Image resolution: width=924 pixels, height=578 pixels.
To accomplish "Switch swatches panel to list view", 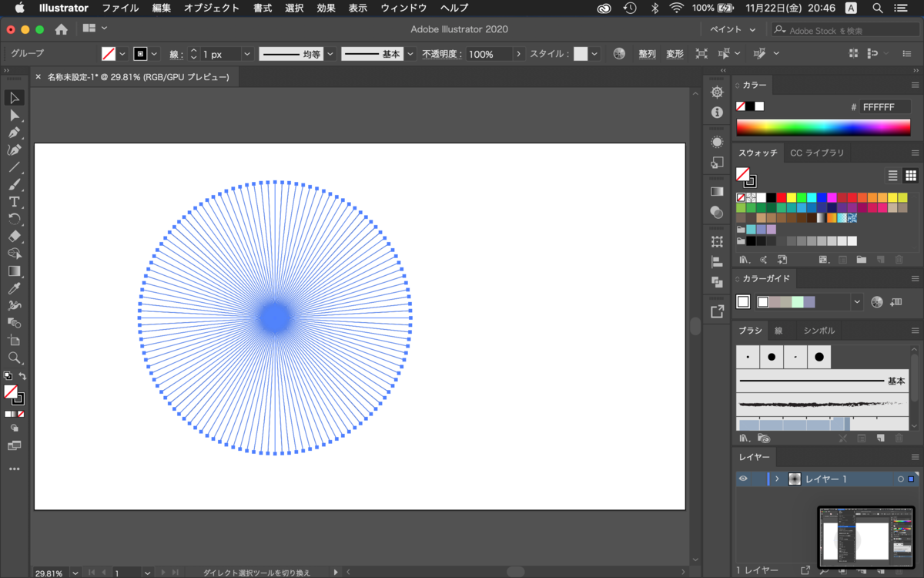I will click(893, 175).
